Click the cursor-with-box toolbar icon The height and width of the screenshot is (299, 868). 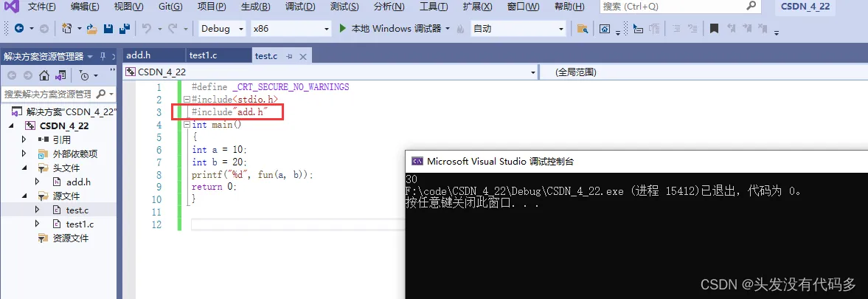point(638,28)
